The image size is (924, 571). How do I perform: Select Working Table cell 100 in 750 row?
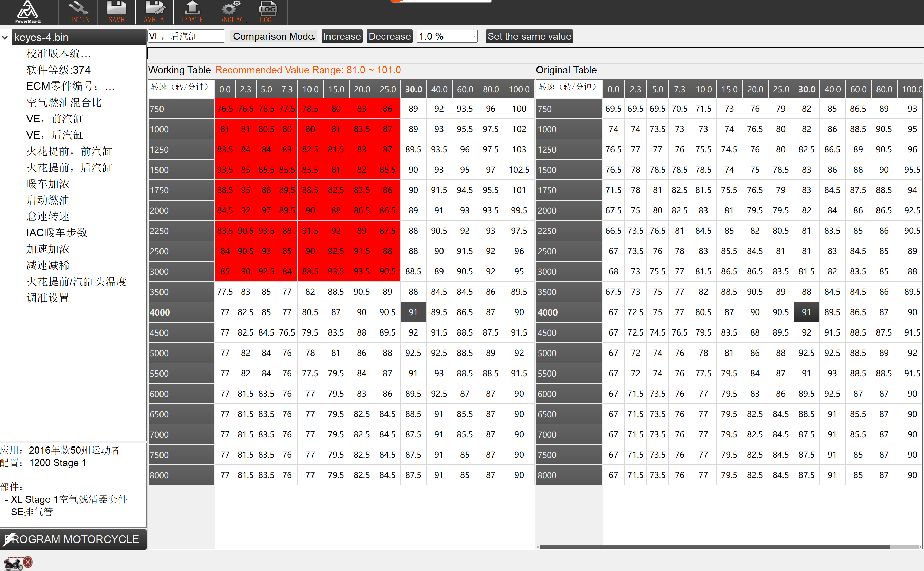coord(519,109)
